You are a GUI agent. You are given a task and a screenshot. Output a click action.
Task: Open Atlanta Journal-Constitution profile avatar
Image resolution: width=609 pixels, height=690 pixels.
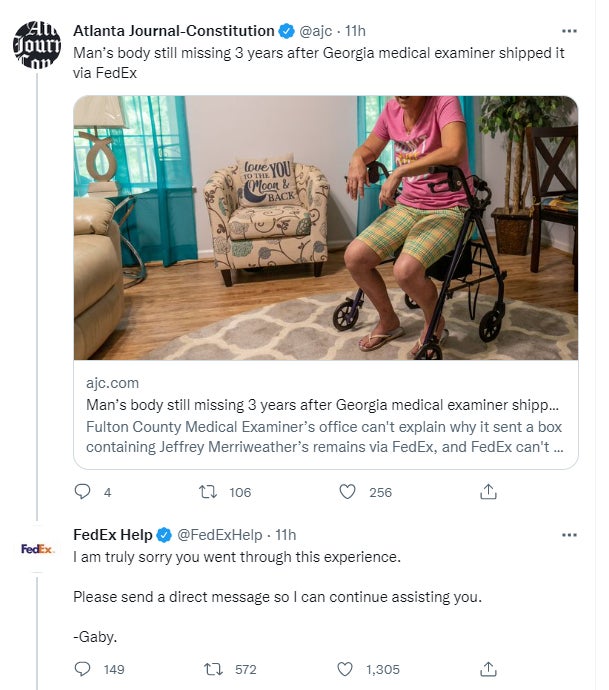pyautogui.click(x=38, y=44)
